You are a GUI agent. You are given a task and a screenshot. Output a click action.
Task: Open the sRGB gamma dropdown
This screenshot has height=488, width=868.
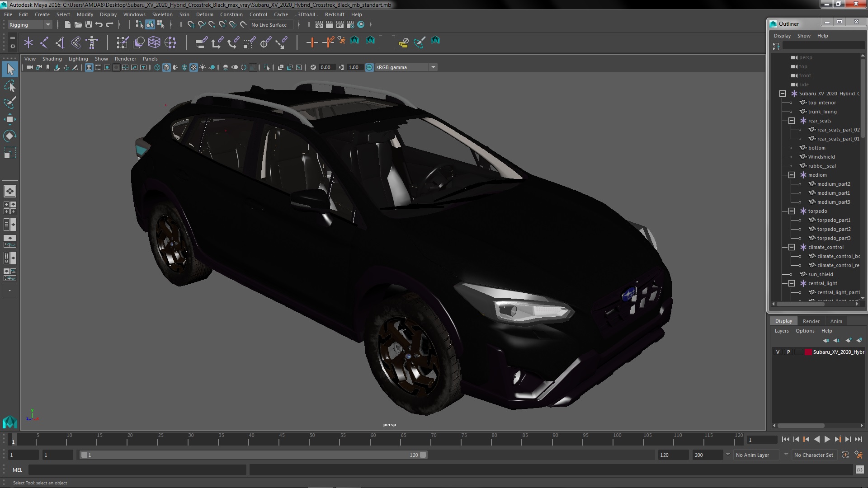[x=433, y=67]
